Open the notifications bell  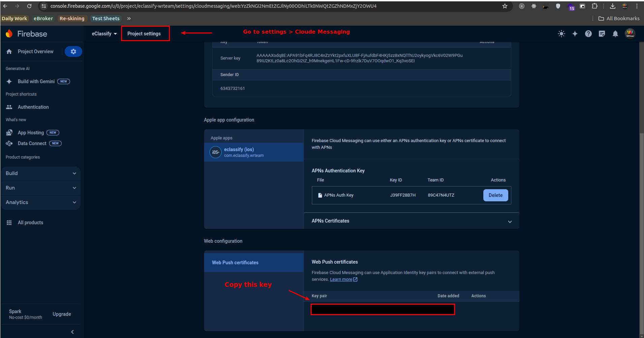[x=615, y=34]
